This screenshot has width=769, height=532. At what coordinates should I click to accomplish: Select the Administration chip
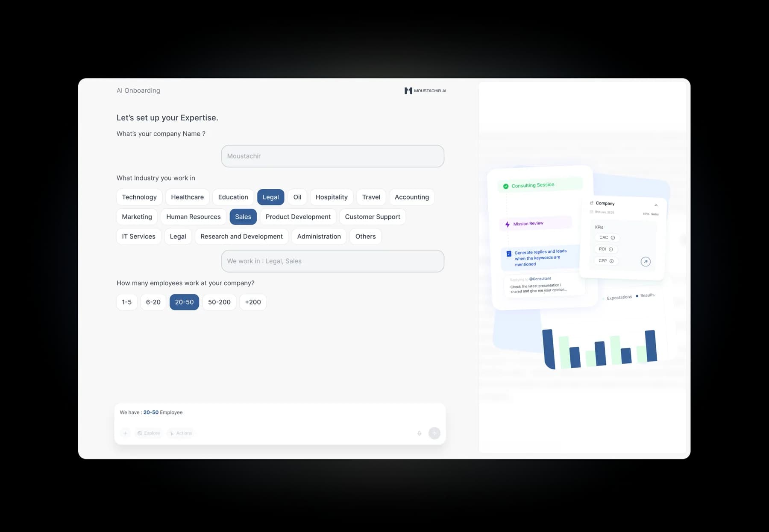pos(319,236)
